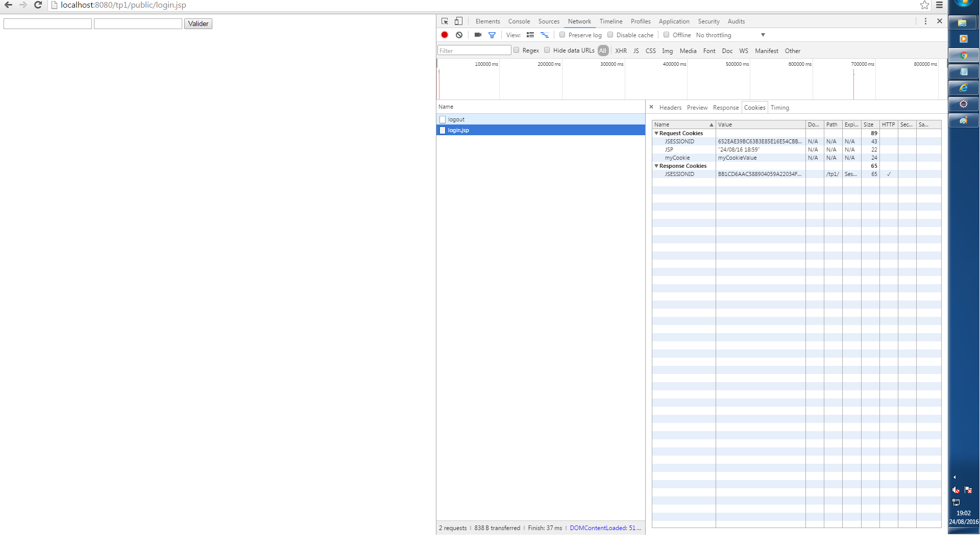Click the Close DevTools panel icon
This screenshot has height=551, width=980.
pyautogui.click(x=940, y=21)
